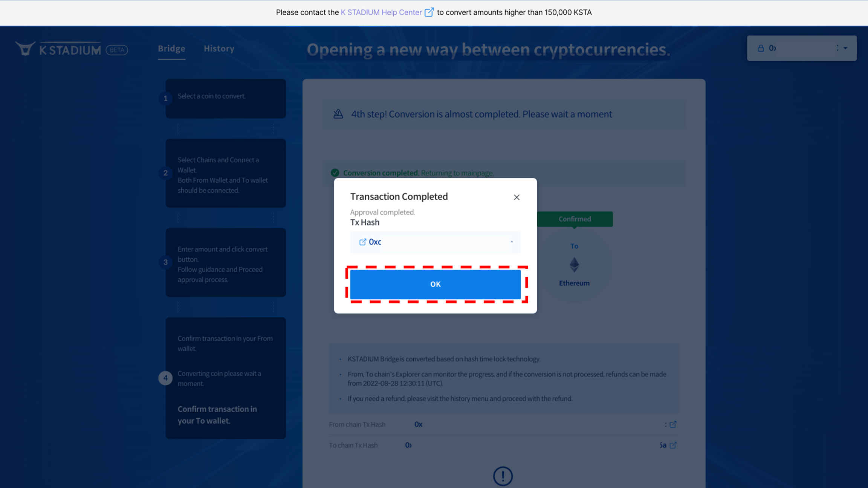
Task: Open To chain Tx Hash explorer icon
Action: click(673, 445)
